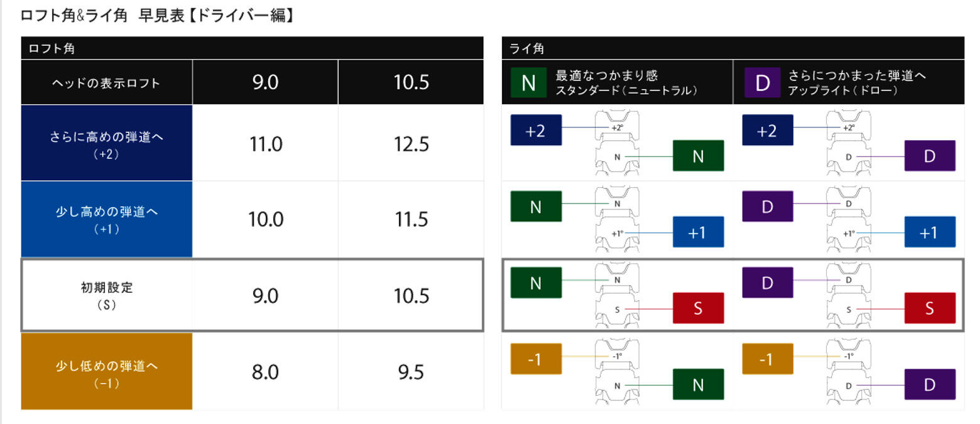980x424 pixels.
Task: Click the purple D icon beside さらにつかまった弾道へ
Action: pos(762,82)
